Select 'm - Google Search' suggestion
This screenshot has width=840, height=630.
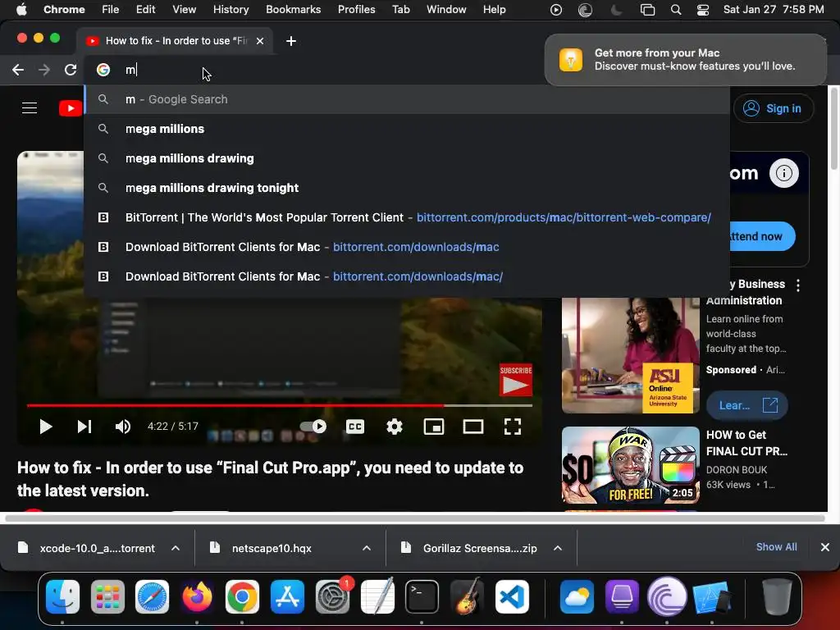(x=407, y=99)
